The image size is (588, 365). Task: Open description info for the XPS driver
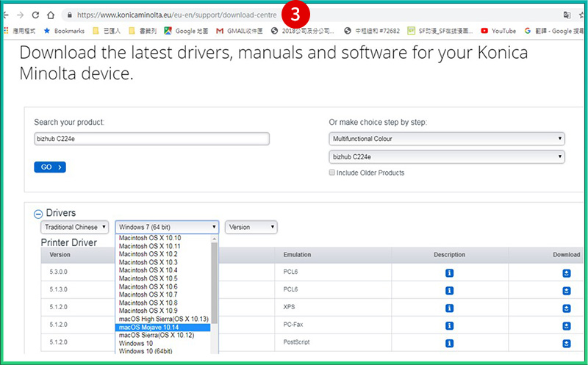point(449,308)
